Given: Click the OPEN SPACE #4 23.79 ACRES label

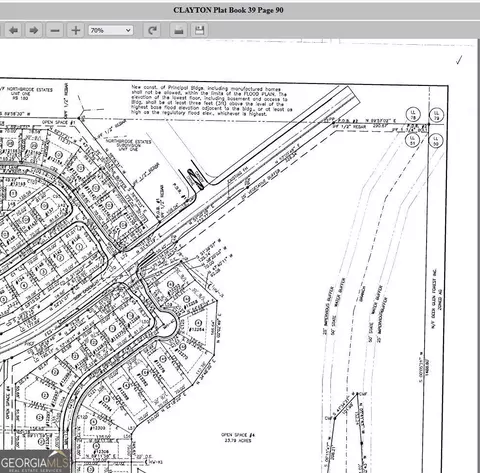Looking at the screenshot, I should coord(238,438).
